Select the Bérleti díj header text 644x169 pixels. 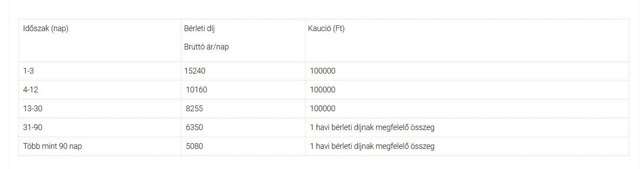199,29
